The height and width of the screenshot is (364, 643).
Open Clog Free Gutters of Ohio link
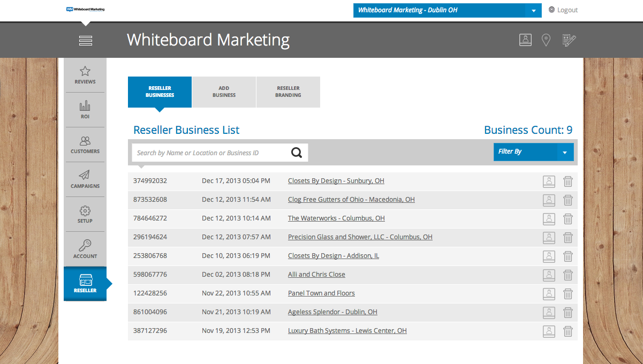(x=351, y=200)
